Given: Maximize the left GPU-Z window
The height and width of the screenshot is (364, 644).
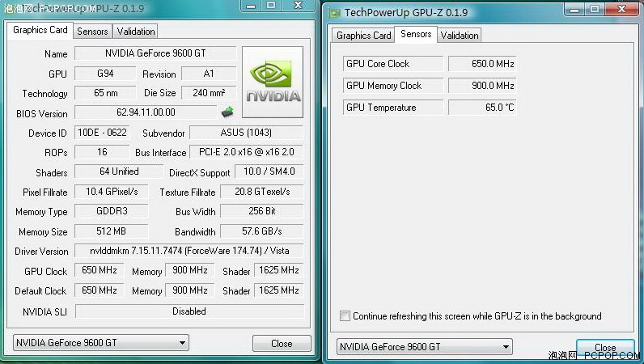Looking at the screenshot, I should 271,6.
